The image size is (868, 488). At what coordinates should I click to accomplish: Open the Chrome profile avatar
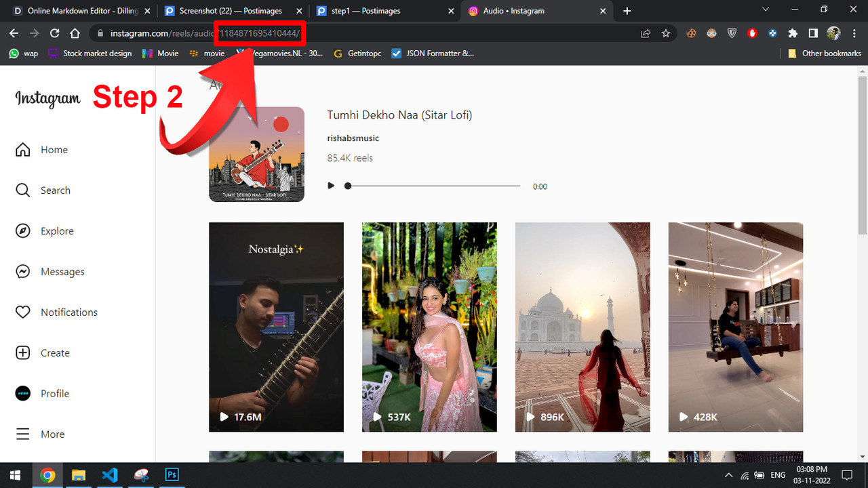coord(833,33)
